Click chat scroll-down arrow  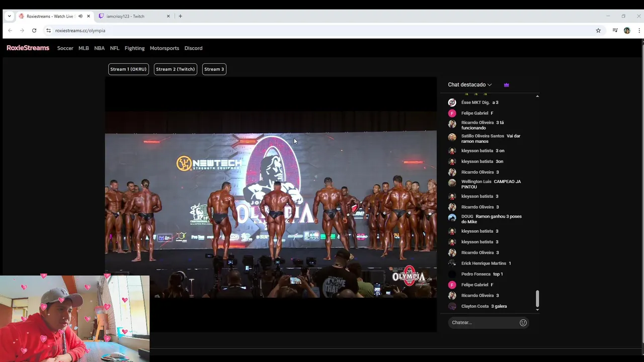click(x=537, y=310)
